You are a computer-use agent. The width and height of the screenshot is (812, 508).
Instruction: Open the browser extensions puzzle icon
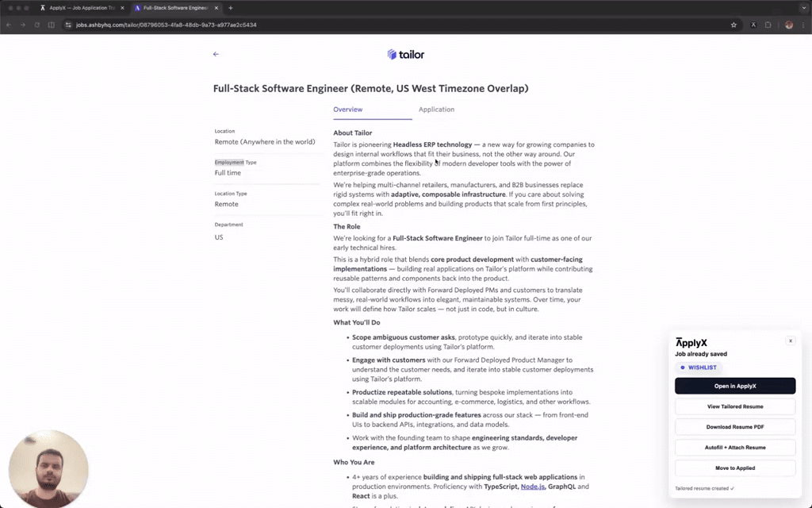(x=768, y=25)
